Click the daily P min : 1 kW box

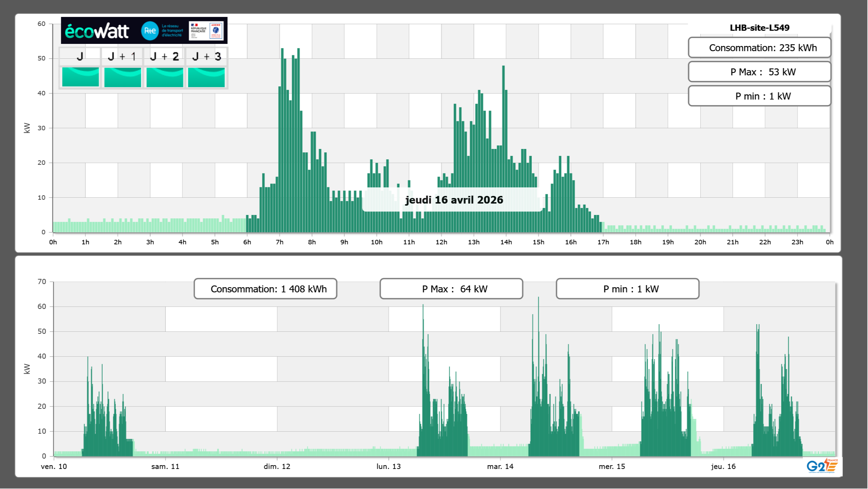(x=759, y=96)
